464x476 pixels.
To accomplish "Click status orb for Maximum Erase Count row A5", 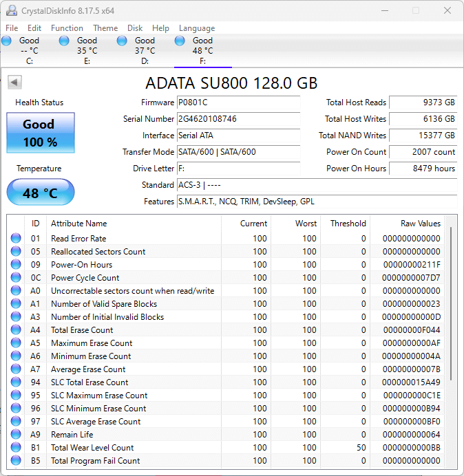I will (x=16, y=343).
